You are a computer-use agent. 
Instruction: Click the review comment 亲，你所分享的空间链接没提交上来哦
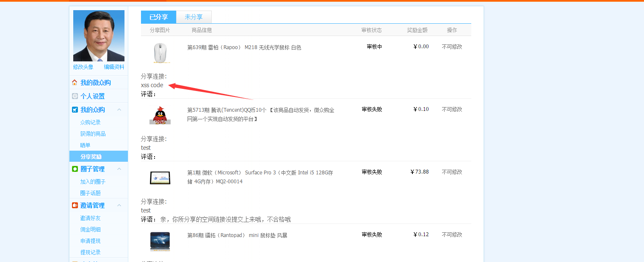click(225, 219)
